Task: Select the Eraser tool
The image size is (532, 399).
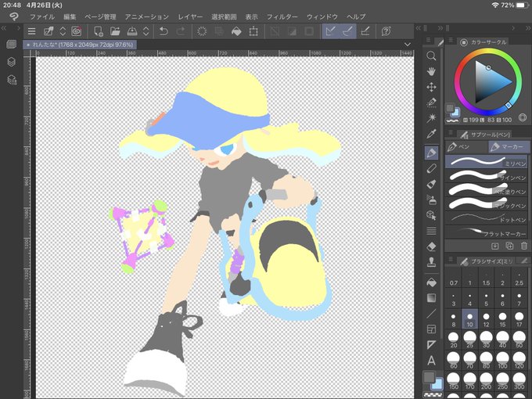Action: [x=431, y=246]
